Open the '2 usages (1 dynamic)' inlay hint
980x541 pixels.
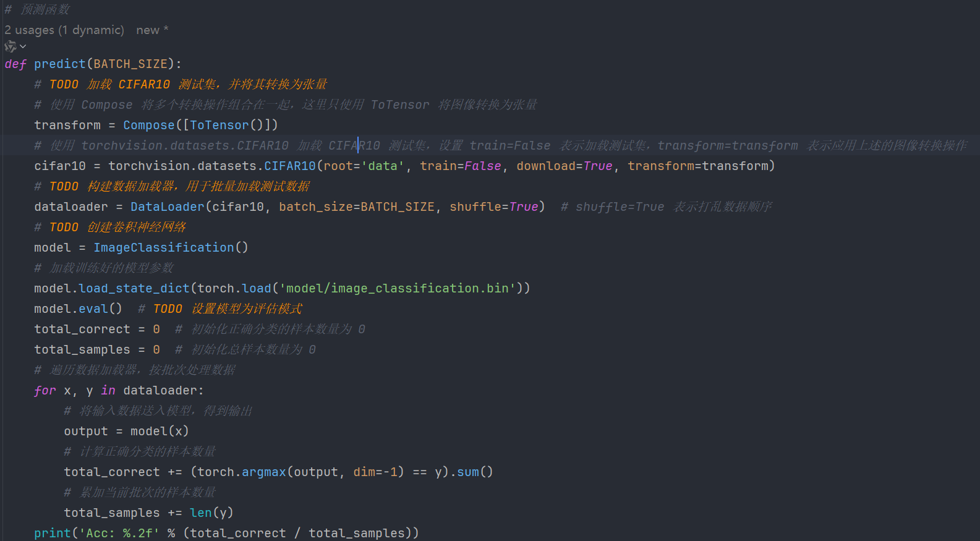click(64, 30)
